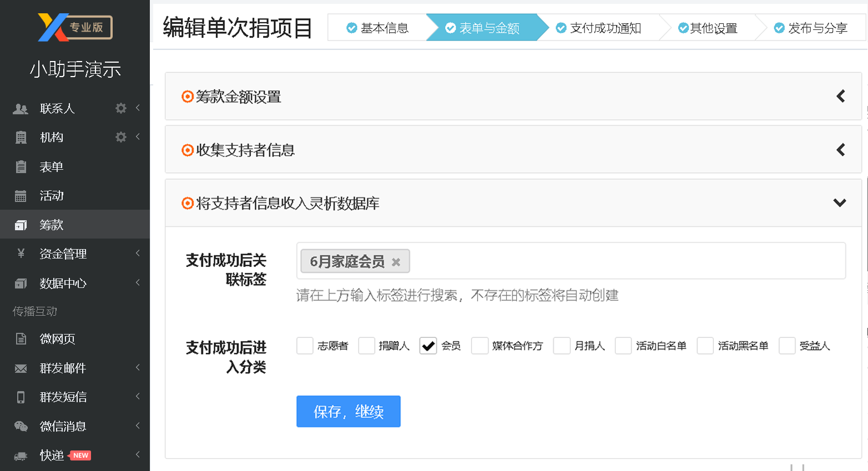Image resolution: width=868 pixels, height=471 pixels.
Task: Click the 快递 truck icon
Action: click(21, 456)
